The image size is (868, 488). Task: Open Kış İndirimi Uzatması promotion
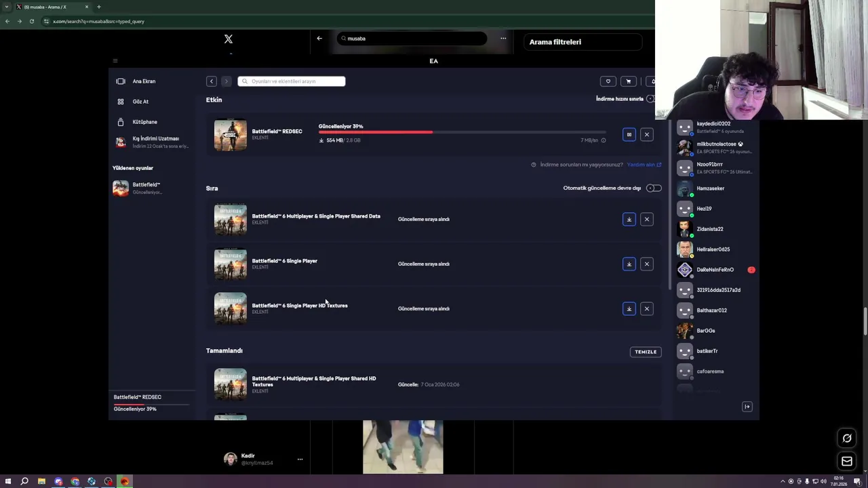point(151,142)
